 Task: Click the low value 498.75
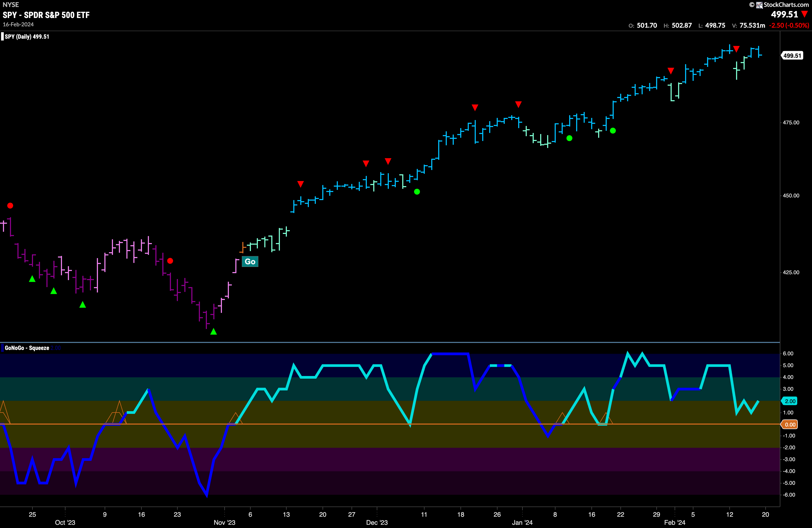click(715, 26)
